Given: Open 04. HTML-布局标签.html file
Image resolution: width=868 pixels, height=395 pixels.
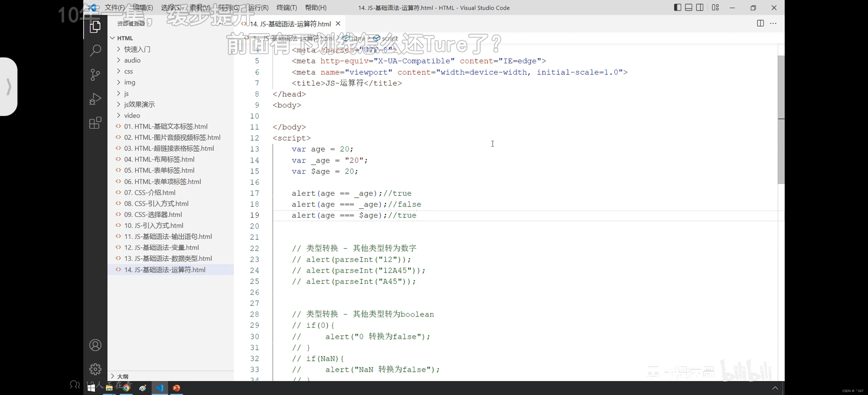Looking at the screenshot, I should tap(171, 159).
